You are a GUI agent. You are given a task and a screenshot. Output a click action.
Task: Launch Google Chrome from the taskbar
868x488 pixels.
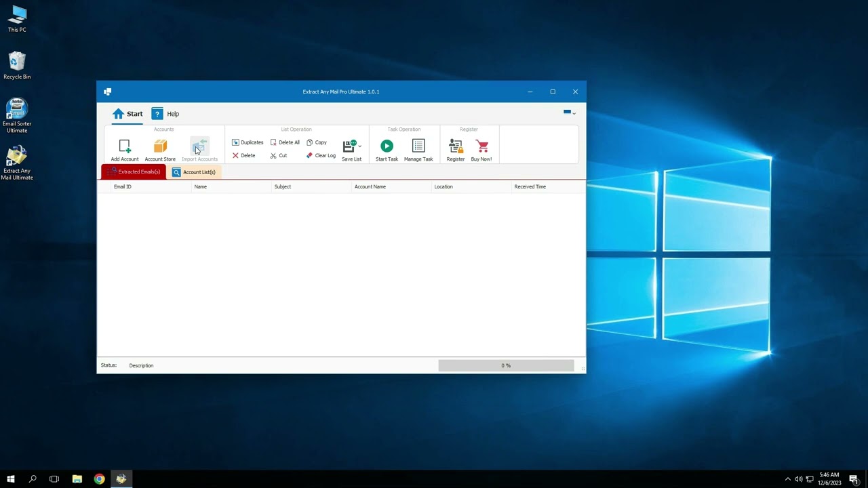(x=99, y=479)
